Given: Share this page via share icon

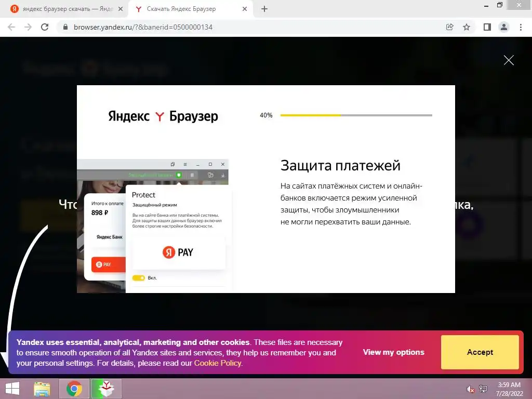Looking at the screenshot, I should coord(449,27).
